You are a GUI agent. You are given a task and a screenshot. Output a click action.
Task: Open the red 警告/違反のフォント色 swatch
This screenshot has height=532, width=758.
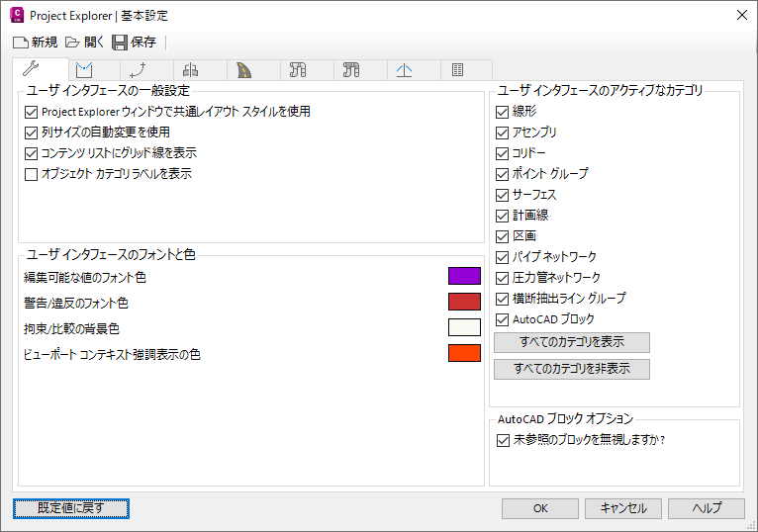pyautogui.click(x=464, y=302)
